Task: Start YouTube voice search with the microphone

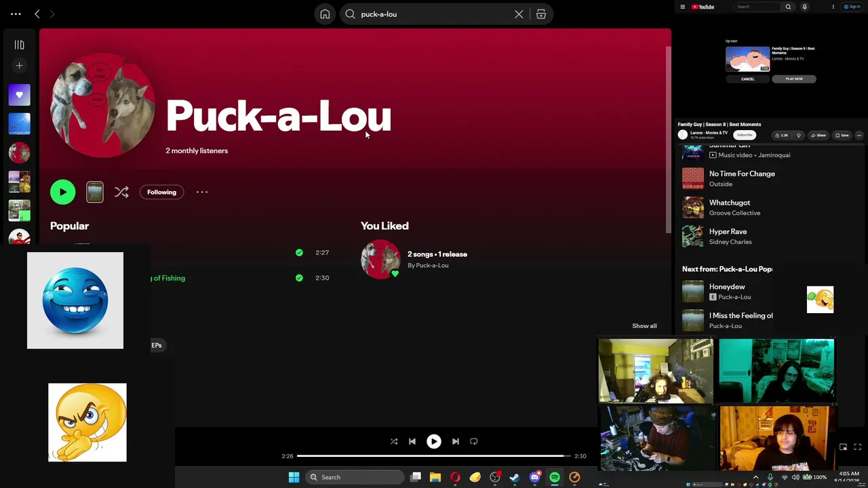Action: [804, 7]
